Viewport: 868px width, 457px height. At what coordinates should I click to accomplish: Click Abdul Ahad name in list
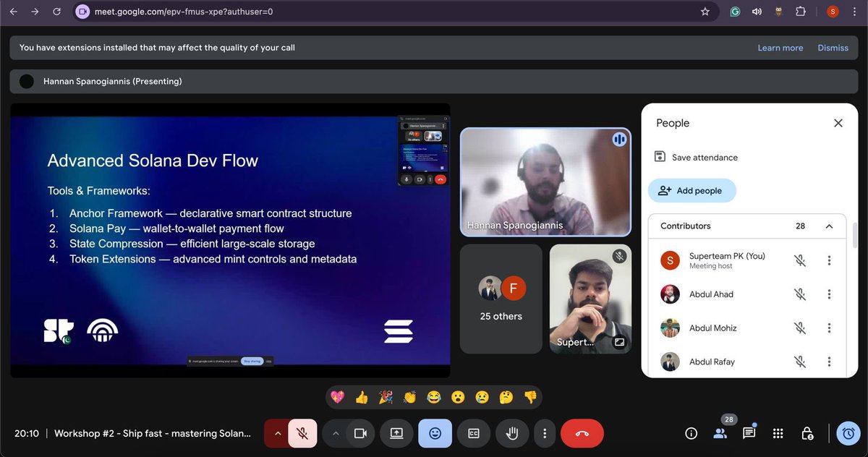(711, 294)
